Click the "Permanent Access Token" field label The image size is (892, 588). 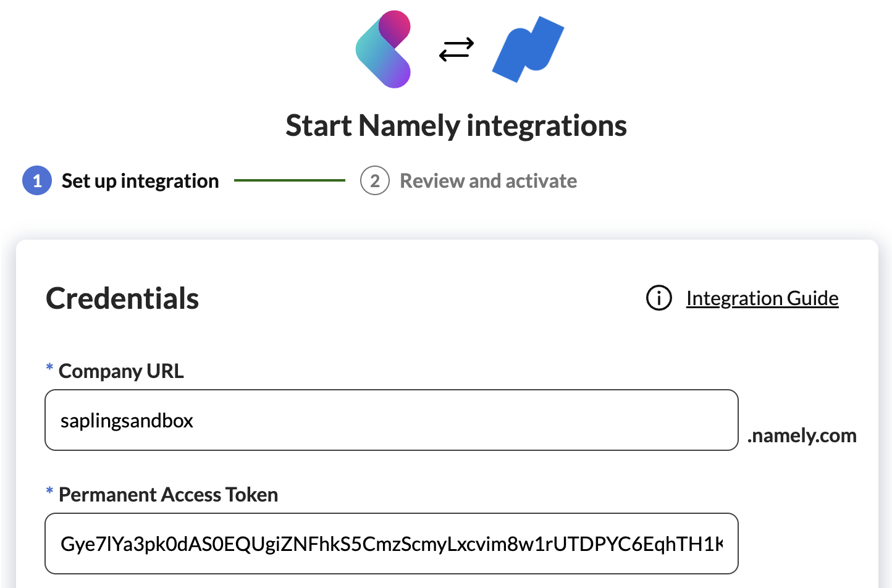click(168, 495)
